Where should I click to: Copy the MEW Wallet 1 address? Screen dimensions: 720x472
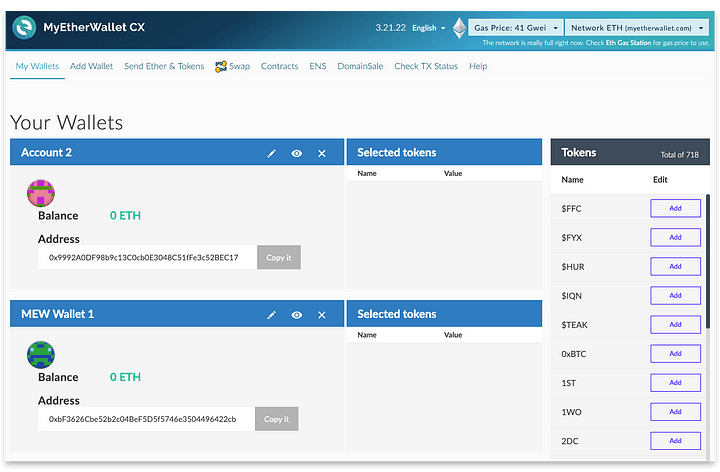pos(276,419)
